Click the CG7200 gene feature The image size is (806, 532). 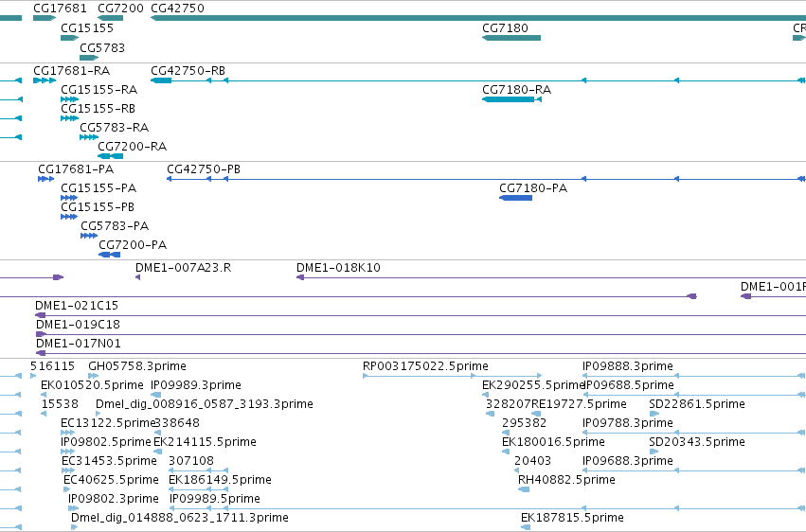click(x=111, y=18)
